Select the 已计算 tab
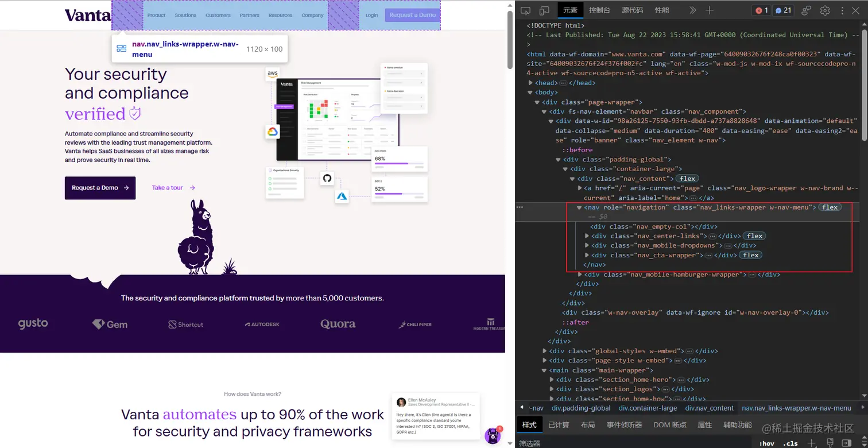The image size is (868, 448). click(x=559, y=424)
